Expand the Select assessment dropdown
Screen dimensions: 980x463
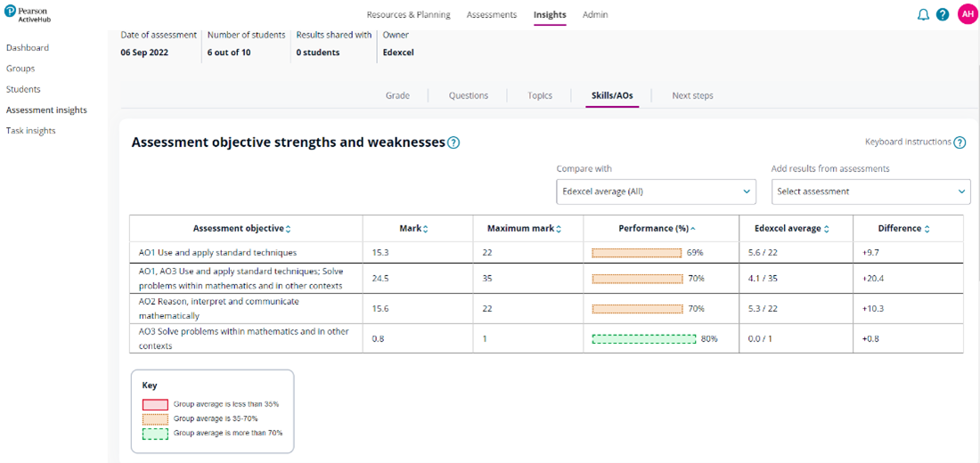(x=870, y=191)
